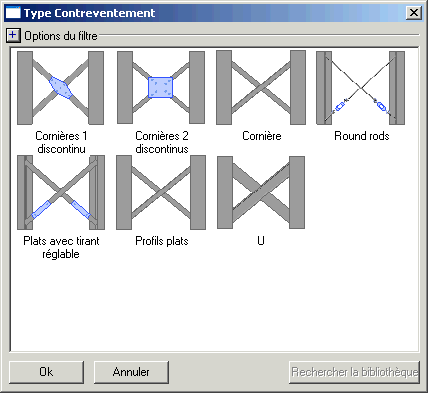428x393 pixels.
Task: Pick the Cornière bracing type image
Action: (261, 88)
